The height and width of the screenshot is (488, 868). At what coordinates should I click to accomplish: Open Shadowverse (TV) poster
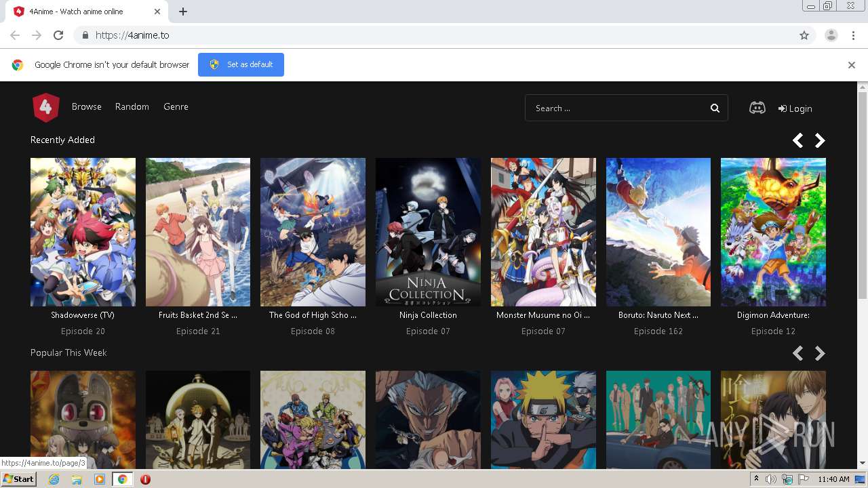click(83, 232)
